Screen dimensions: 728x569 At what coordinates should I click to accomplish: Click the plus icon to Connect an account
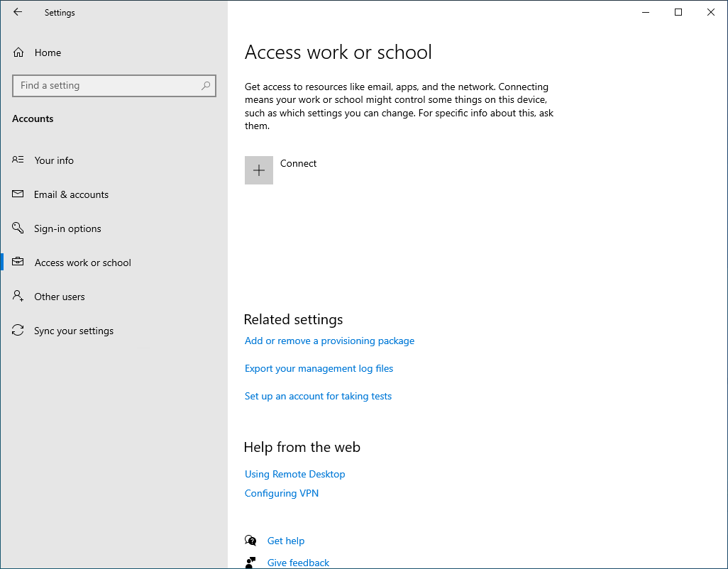(258, 170)
